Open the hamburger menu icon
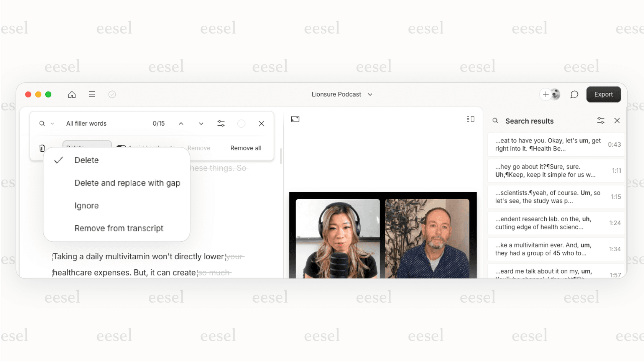644x362 pixels. [92, 94]
